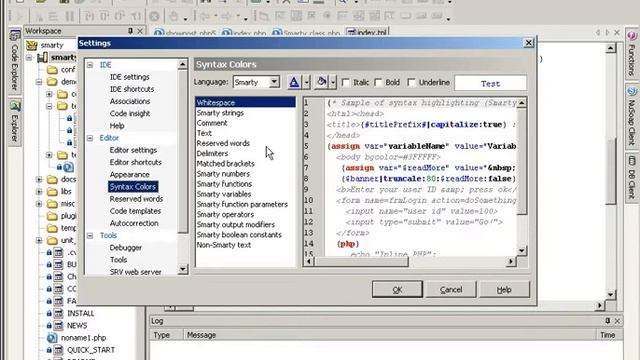The image size is (640, 360).
Task: Select the docs folder icon
Action: click(x=52, y=180)
